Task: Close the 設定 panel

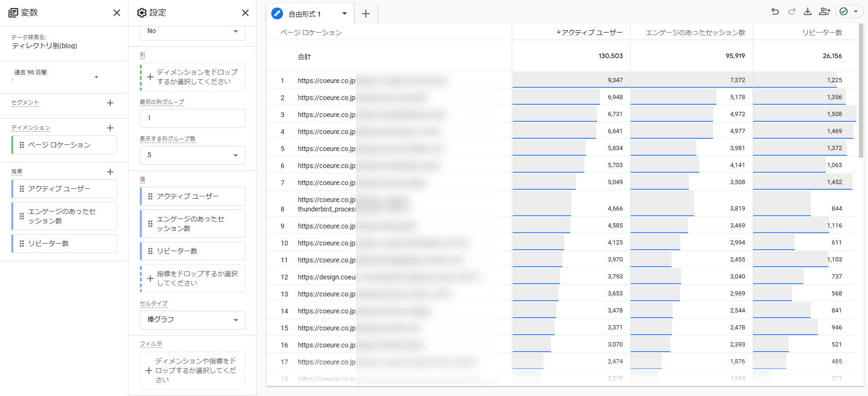Action: tap(245, 13)
